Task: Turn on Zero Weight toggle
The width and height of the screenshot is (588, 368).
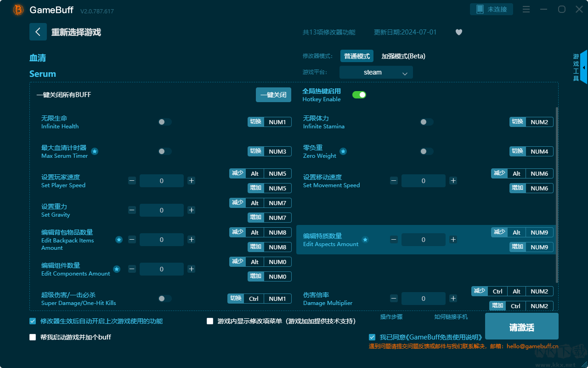Action: (427, 151)
